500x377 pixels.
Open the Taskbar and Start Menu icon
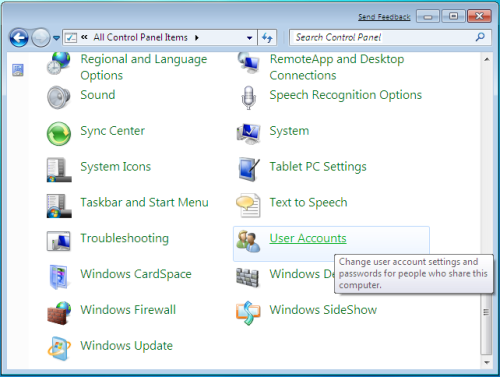point(59,205)
